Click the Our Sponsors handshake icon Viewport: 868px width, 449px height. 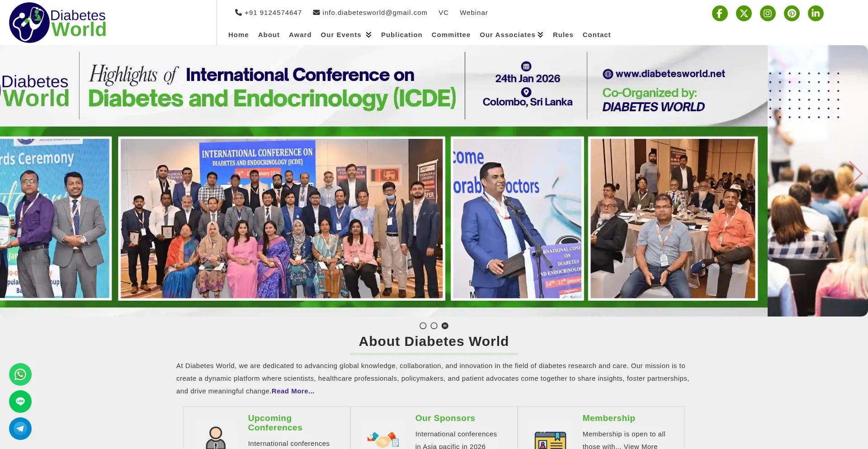383,440
